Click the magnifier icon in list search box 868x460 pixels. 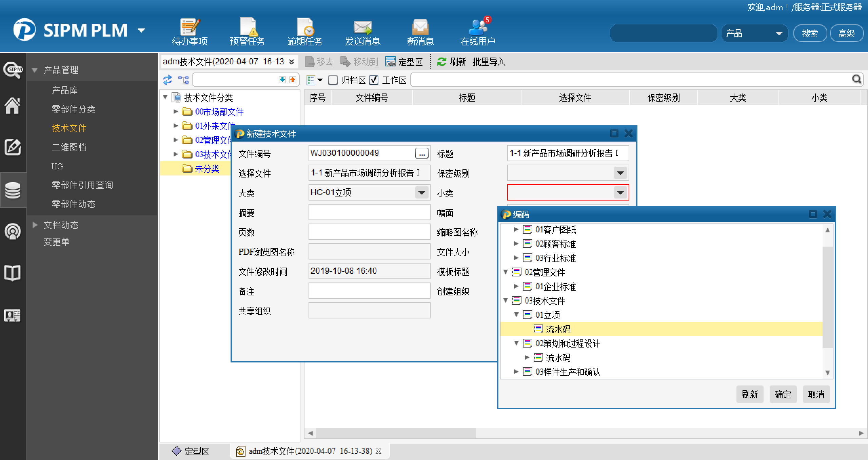tap(856, 80)
